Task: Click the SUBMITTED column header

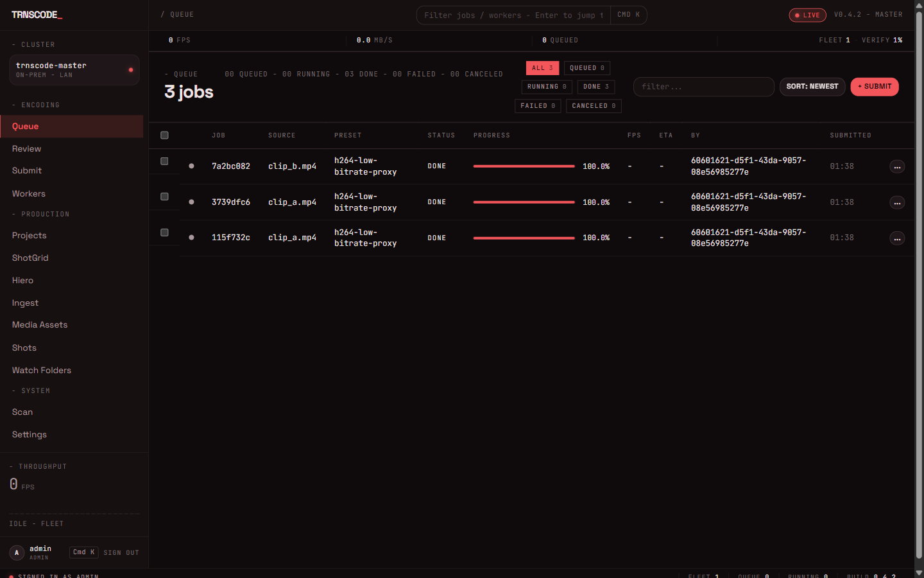Action: click(x=850, y=136)
